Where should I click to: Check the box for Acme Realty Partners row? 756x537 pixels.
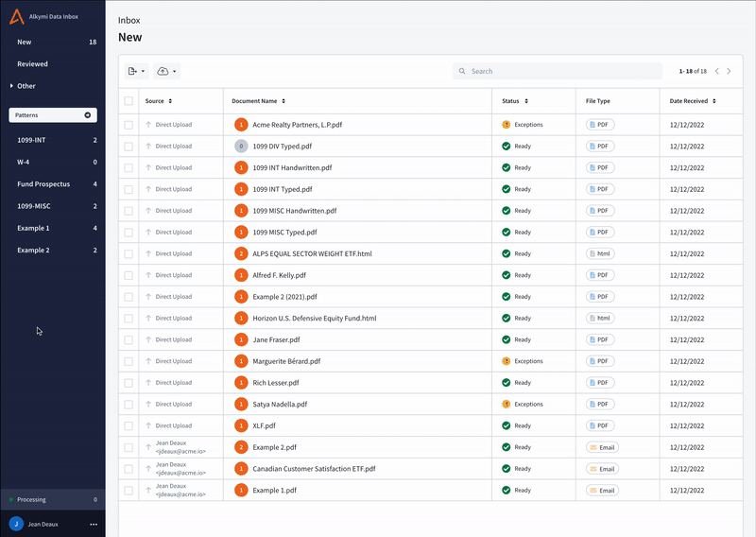click(x=129, y=125)
